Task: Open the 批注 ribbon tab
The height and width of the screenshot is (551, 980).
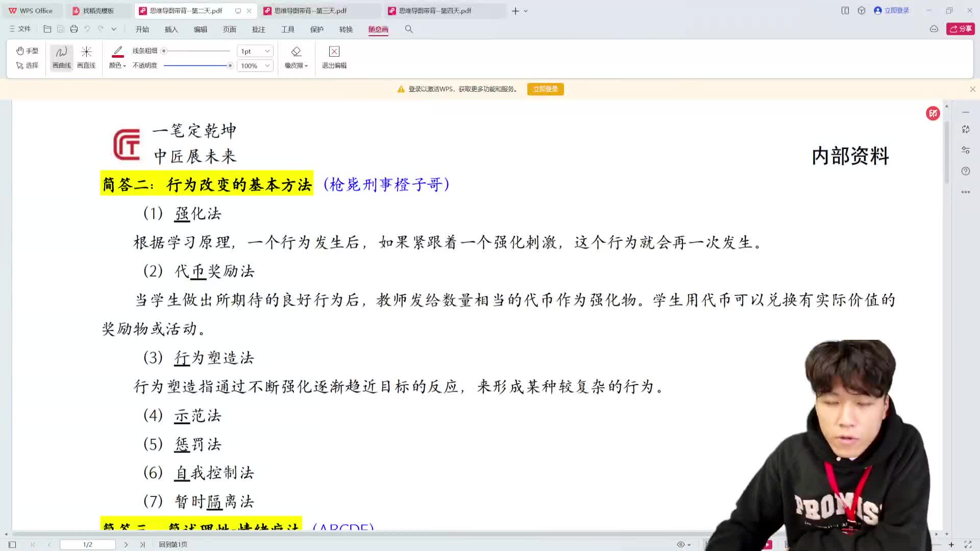Action: coord(258,29)
